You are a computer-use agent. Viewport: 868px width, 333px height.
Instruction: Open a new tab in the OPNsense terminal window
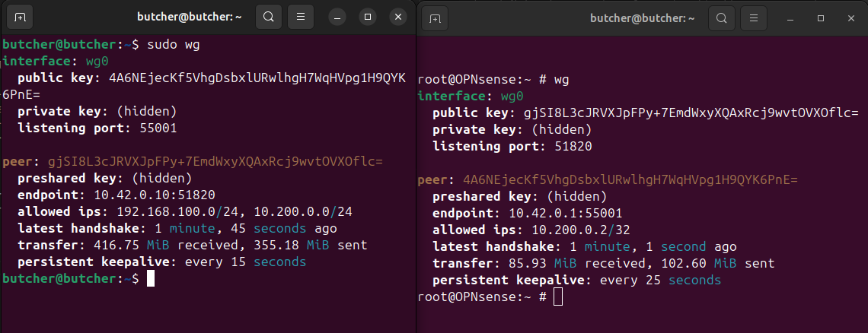tap(435, 17)
